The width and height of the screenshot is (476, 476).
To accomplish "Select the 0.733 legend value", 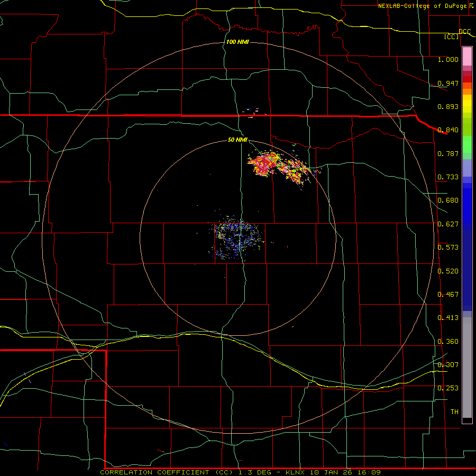I will tap(448, 177).
